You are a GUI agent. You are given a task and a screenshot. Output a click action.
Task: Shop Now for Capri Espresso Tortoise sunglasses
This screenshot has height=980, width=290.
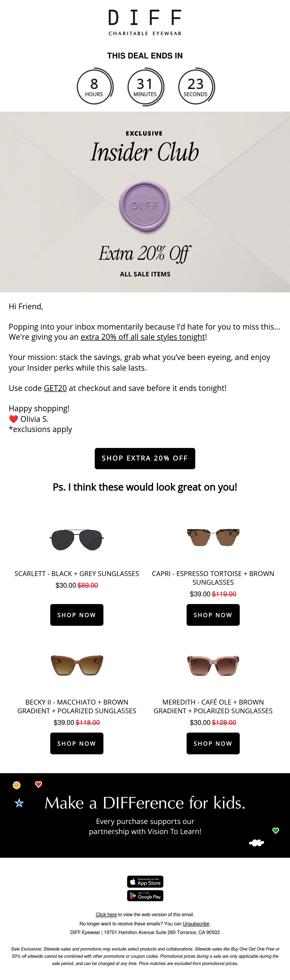pos(213,615)
